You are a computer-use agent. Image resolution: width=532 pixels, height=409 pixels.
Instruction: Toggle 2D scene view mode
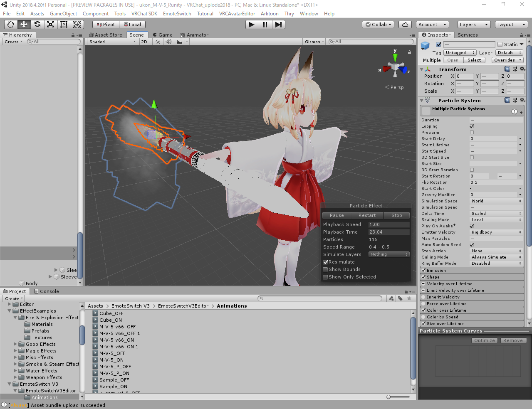[144, 42]
